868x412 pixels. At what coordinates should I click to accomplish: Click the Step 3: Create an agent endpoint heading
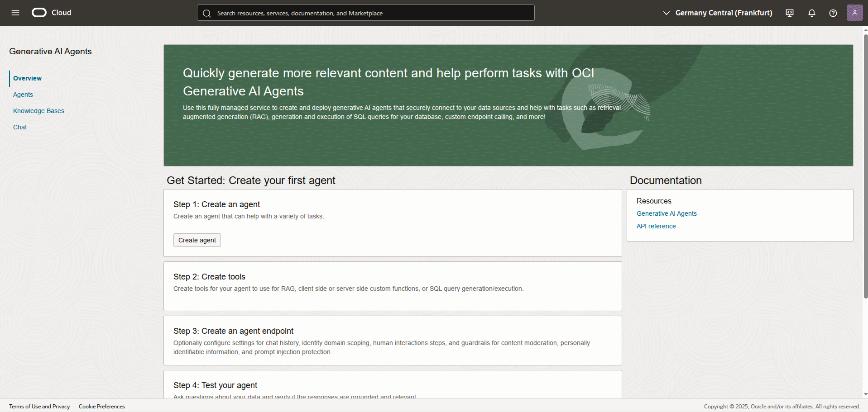(233, 331)
